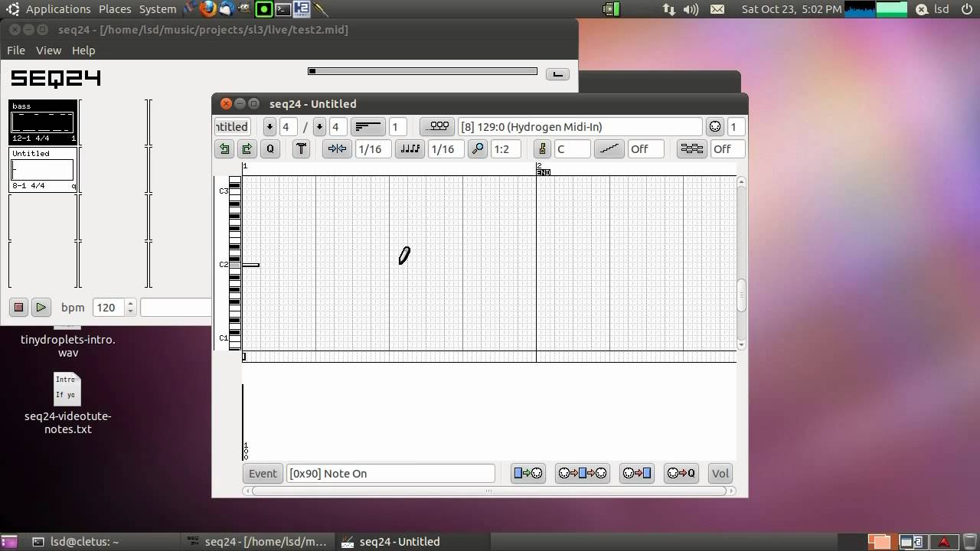Click the bpm stepper up arrow
The image size is (980, 551).
pyautogui.click(x=131, y=303)
